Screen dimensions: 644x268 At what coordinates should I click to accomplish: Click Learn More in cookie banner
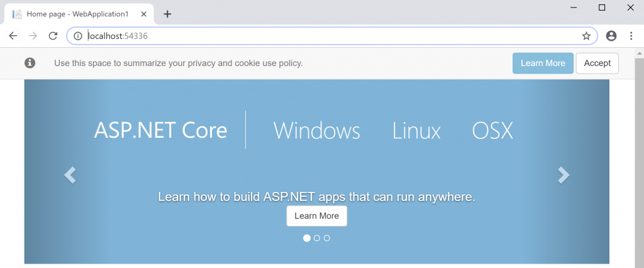[x=543, y=64]
